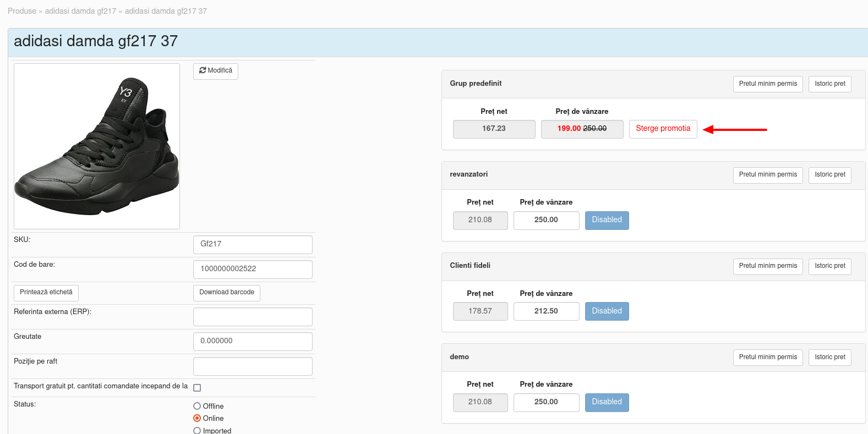Click the black sneaker product image
Screen dimensions: 868x434
97,146
